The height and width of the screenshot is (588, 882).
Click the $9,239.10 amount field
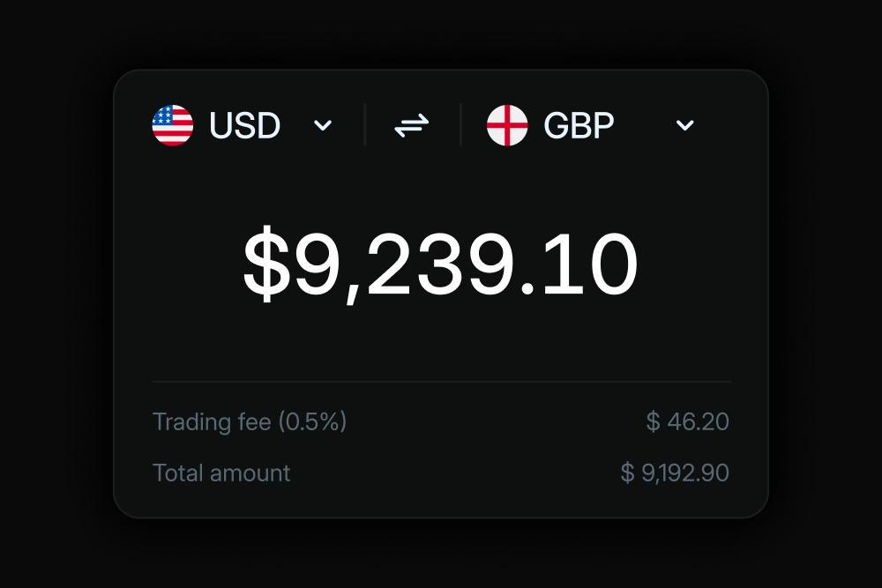click(441, 259)
